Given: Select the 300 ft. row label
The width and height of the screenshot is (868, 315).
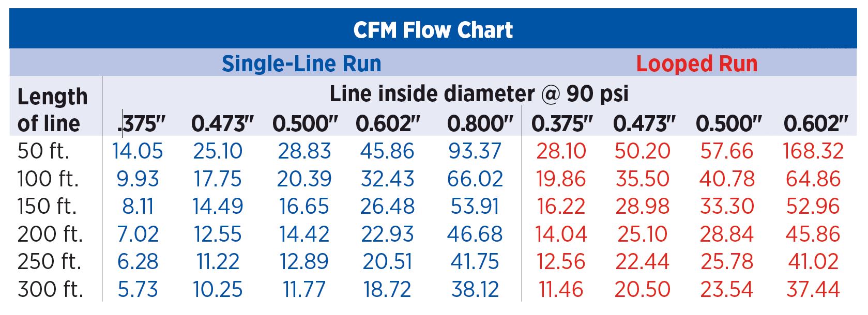Looking at the screenshot, I should coord(50,289).
